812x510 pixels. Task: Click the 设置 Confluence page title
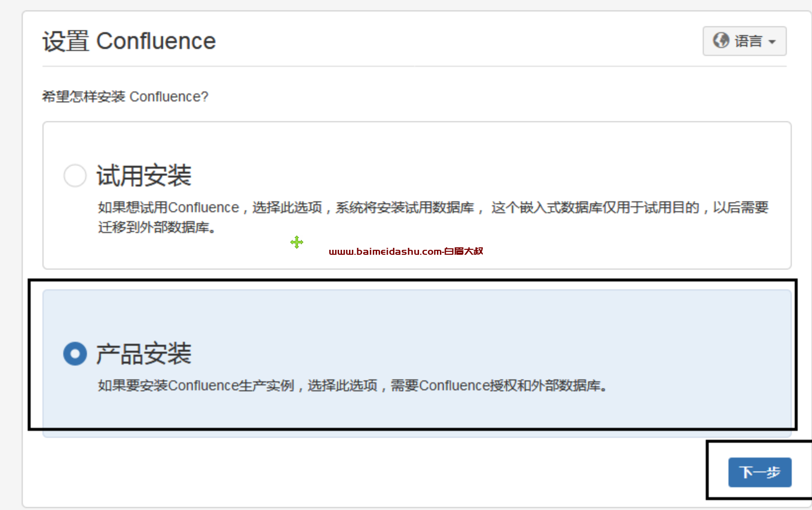point(129,41)
